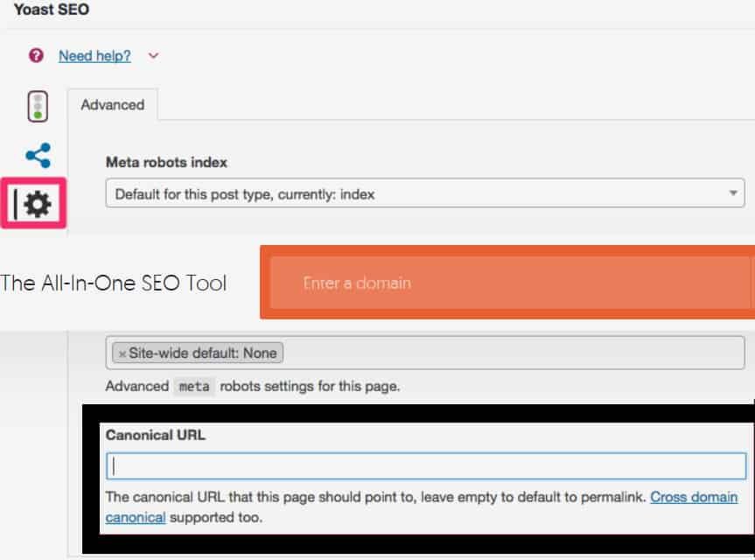This screenshot has height=560, width=755.
Task: Click the Canonical URL label
Action: tap(155, 434)
